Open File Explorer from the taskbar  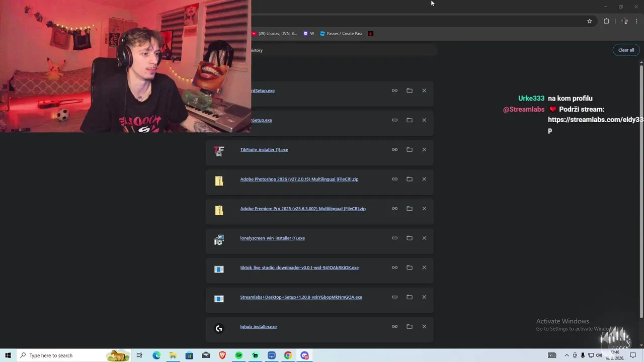pyautogui.click(x=173, y=355)
